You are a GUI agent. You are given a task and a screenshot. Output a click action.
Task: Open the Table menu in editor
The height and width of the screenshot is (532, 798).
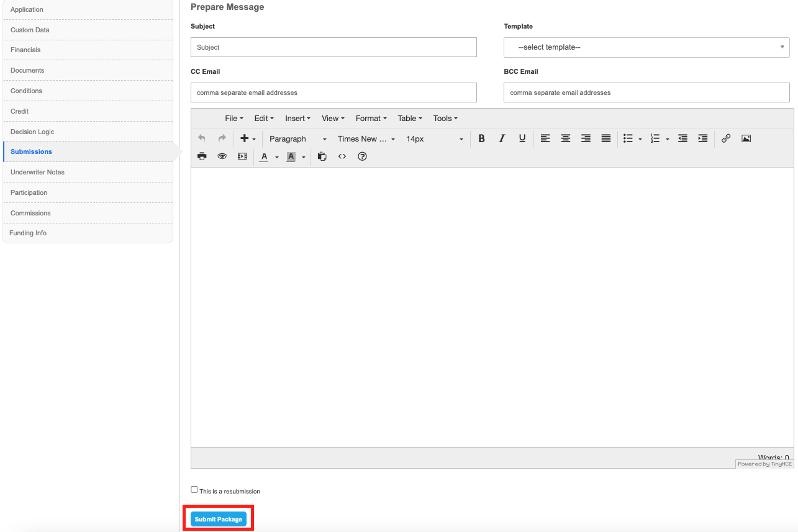click(410, 118)
